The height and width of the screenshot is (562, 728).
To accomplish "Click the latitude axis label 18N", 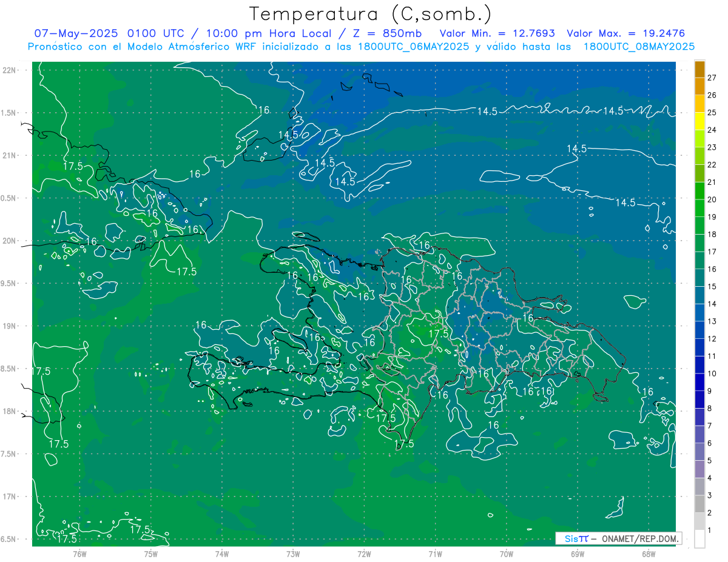I will 10,411.
